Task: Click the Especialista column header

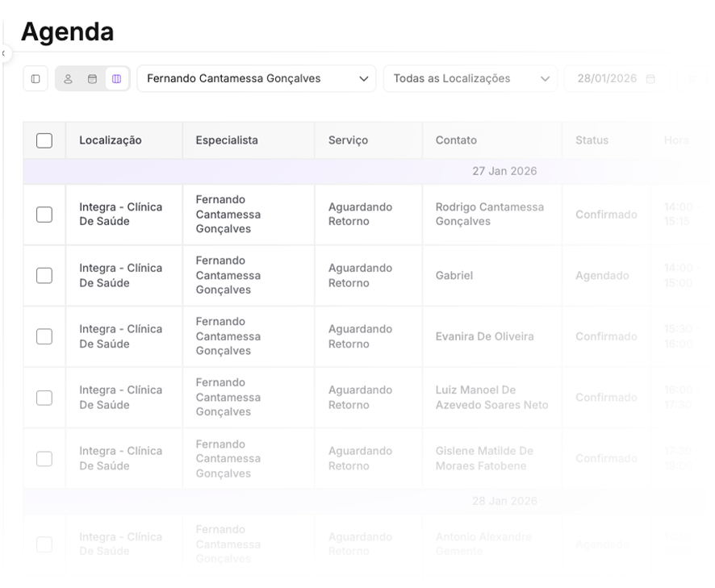Action: tap(227, 140)
